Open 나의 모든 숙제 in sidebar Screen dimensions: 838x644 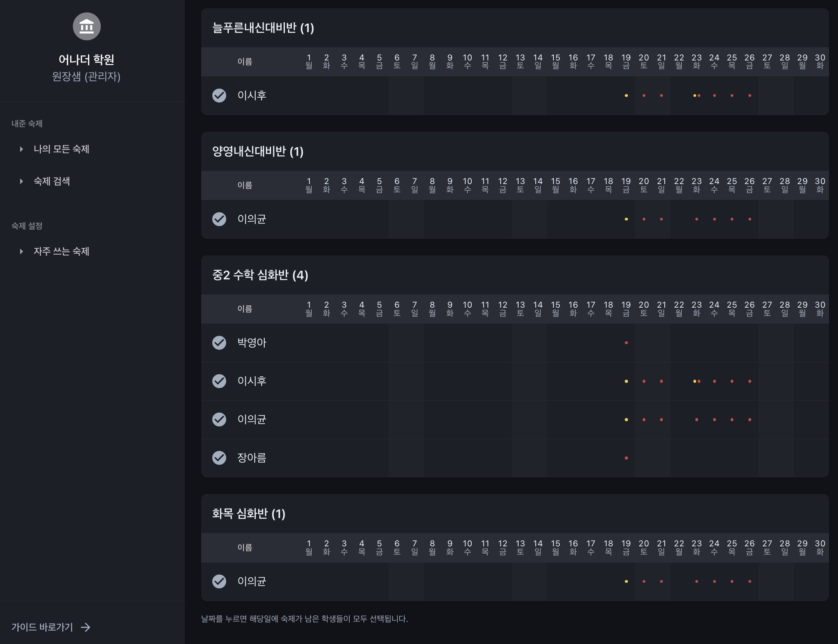coord(61,149)
